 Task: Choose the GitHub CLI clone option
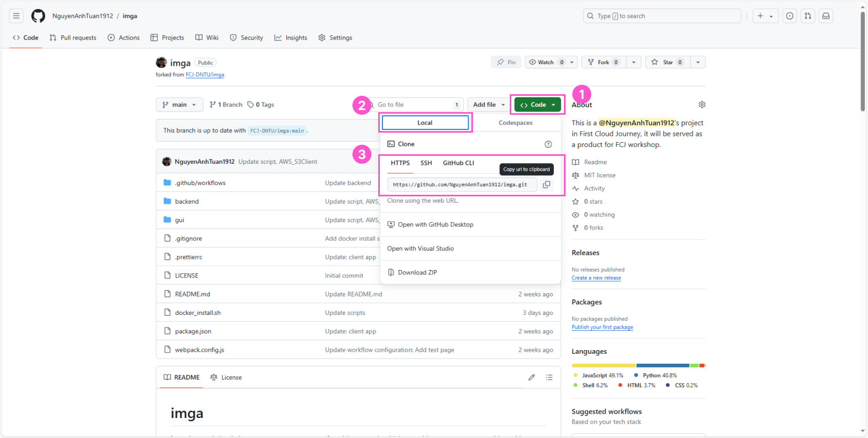tap(458, 163)
